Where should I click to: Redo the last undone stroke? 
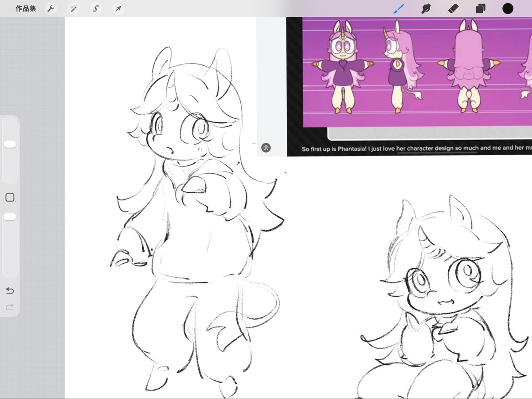point(10,307)
